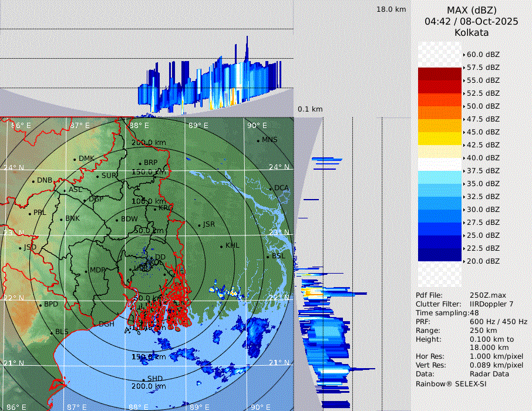The height and width of the screenshot is (411, 532).
Task: Click the JSR station marker
Action: tap(199, 225)
